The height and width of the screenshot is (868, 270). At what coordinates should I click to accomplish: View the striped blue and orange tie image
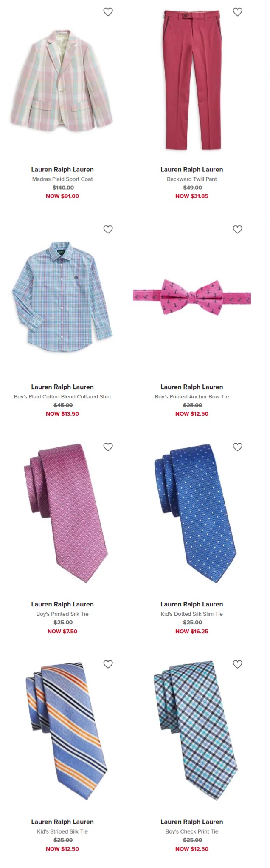[x=66, y=731]
